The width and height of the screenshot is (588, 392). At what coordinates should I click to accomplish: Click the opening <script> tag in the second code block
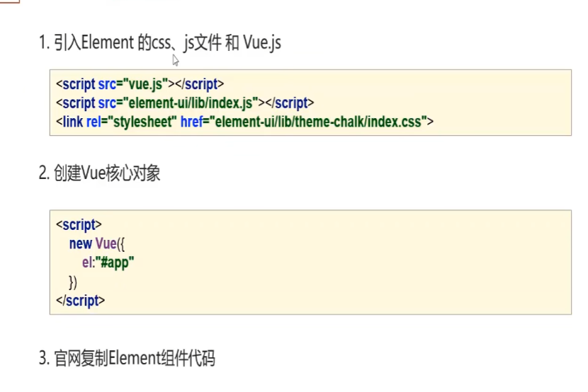[x=79, y=224]
